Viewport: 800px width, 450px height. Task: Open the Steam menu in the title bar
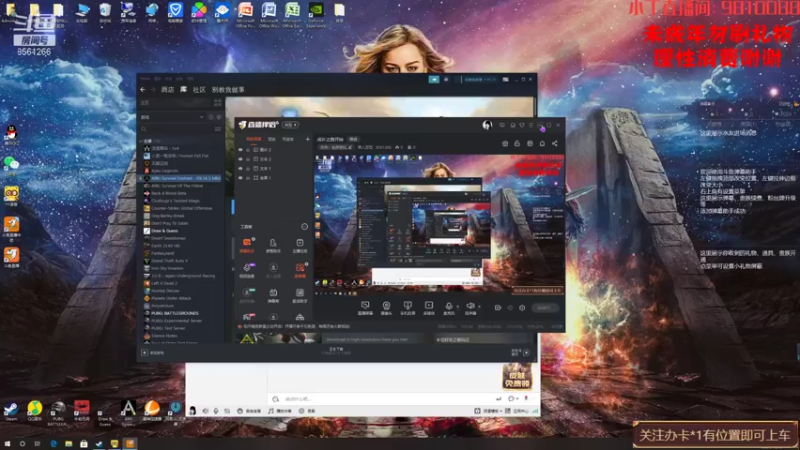[145, 79]
